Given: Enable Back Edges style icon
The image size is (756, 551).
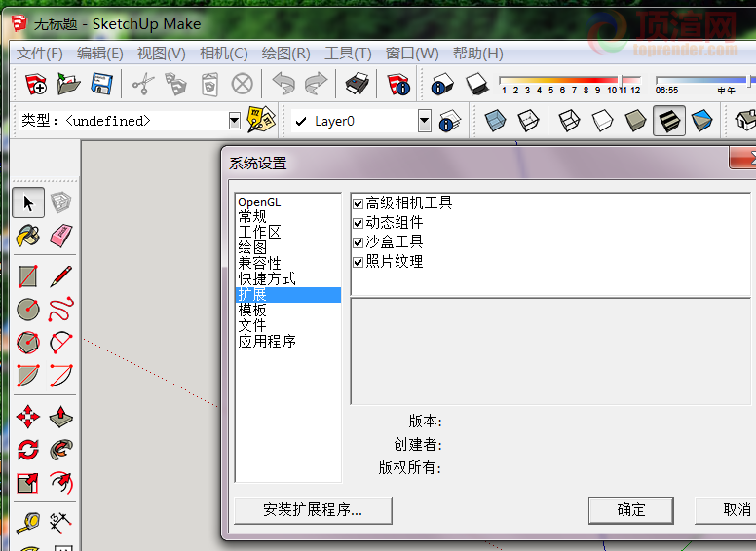Looking at the screenshot, I should coord(528,121).
